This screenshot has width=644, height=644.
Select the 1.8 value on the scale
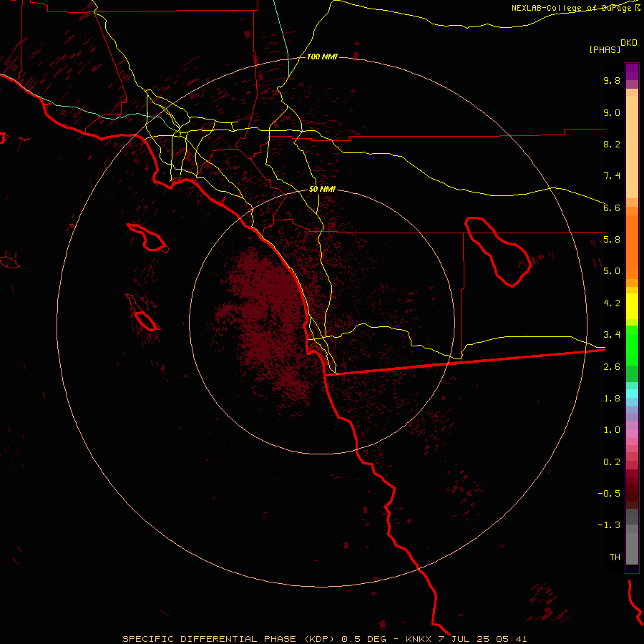[x=612, y=399]
